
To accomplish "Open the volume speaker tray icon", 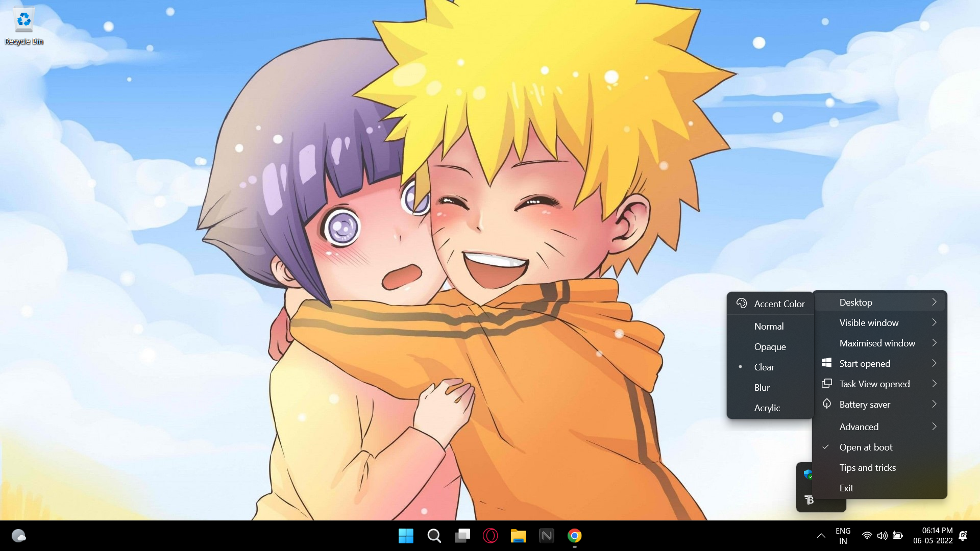I will [882, 536].
